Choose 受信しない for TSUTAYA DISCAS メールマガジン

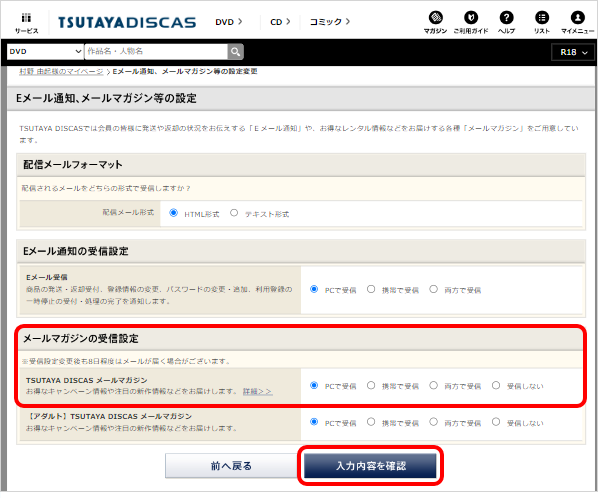[x=496, y=385]
